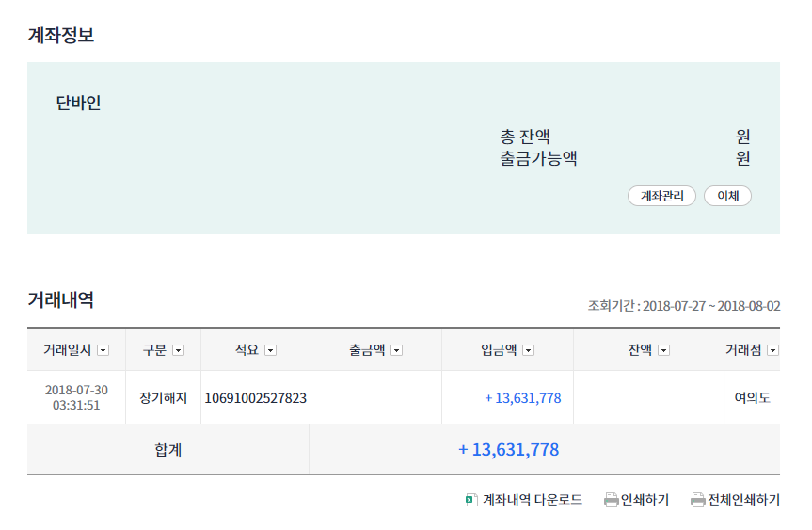Open the 잔액 column dropdown arrow

[664, 350]
